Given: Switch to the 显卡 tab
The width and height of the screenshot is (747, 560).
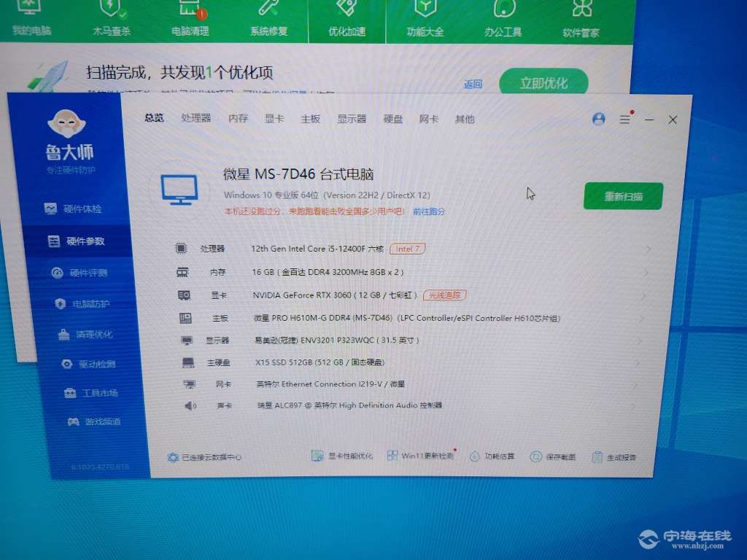Looking at the screenshot, I should pyautogui.click(x=274, y=119).
